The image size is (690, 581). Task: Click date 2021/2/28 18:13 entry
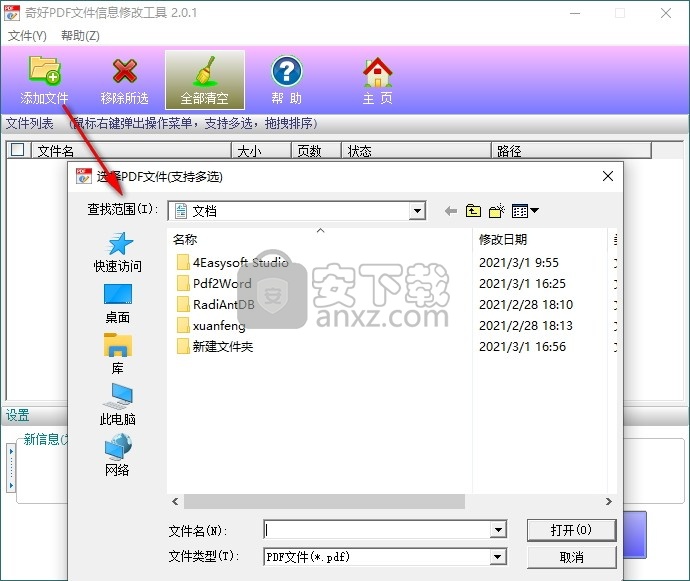click(526, 326)
